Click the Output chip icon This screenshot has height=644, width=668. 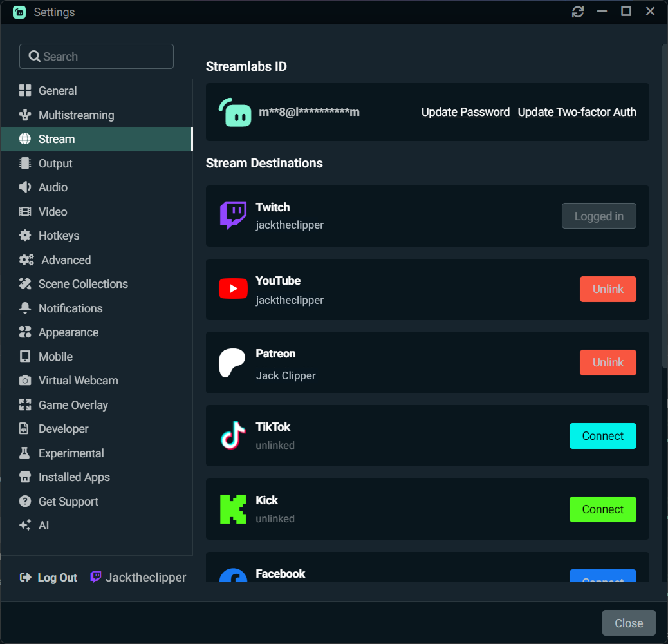tap(25, 163)
